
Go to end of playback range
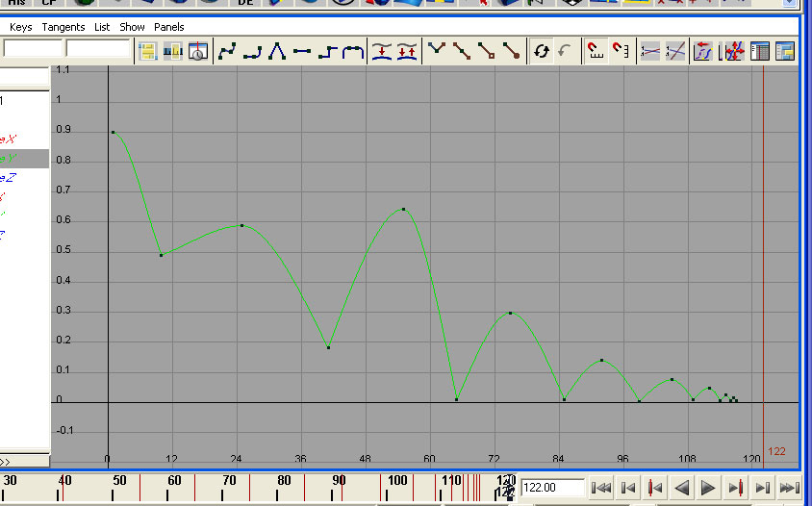pos(789,488)
